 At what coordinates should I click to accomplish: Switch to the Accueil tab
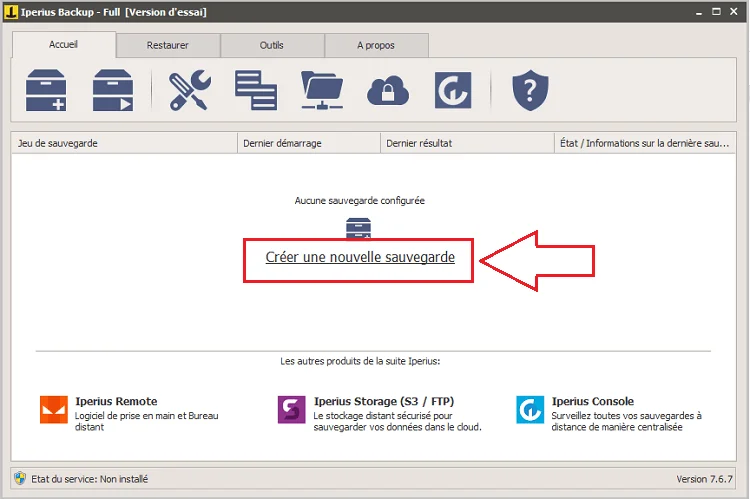click(63, 44)
